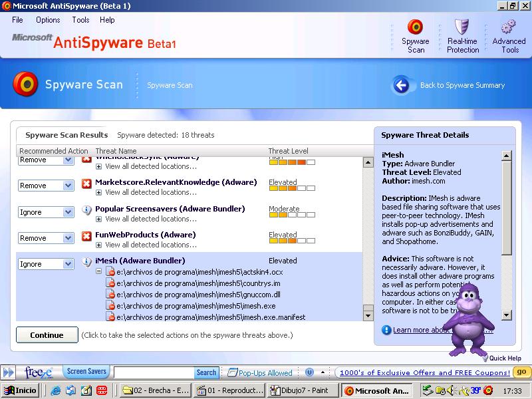Click the round U icon on freeze toolbar
This screenshot has height=399, width=532.
click(x=309, y=372)
